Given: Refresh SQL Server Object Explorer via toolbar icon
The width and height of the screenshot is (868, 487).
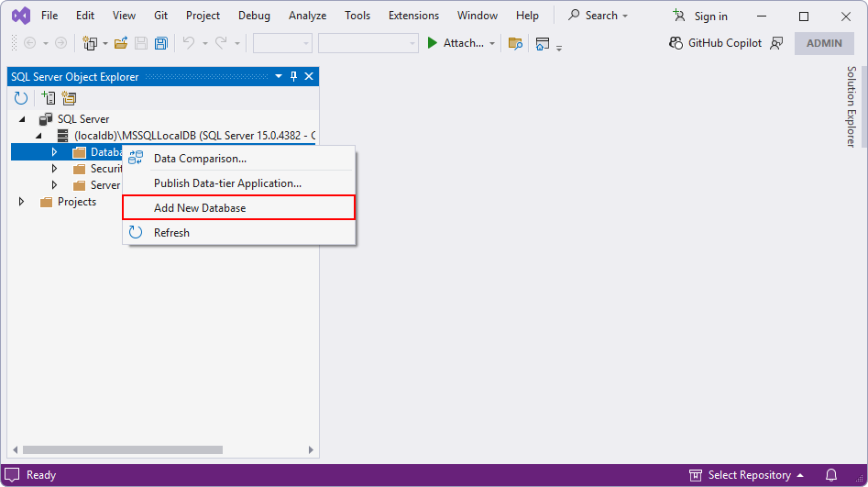Looking at the screenshot, I should pyautogui.click(x=20, y=98).
